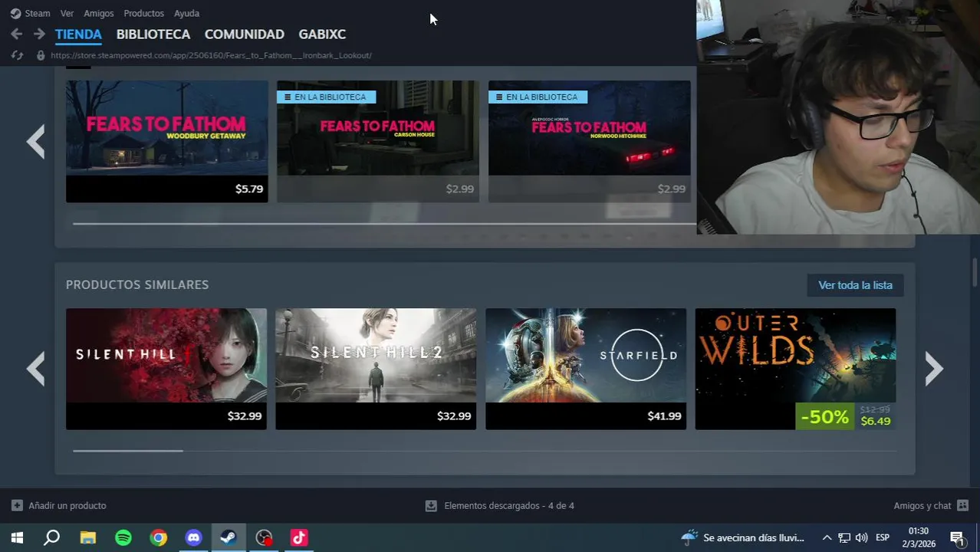Open Outer Wilds product card
980x552 pixels.
(795, 369)
